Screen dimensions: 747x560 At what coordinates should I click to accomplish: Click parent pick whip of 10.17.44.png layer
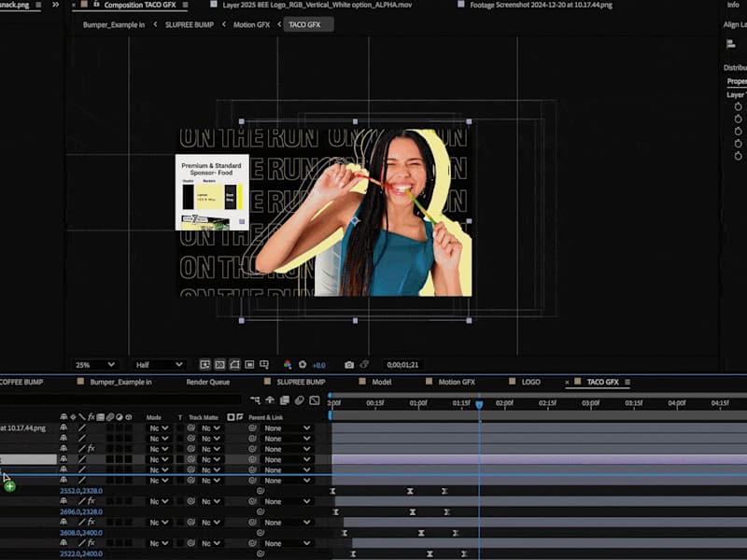pyautogui.click(x=252, y=428)
